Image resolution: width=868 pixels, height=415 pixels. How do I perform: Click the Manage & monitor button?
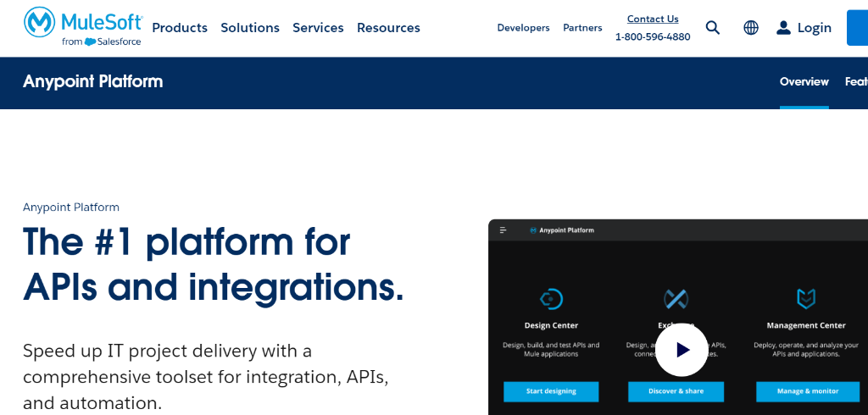click(808, 391)
